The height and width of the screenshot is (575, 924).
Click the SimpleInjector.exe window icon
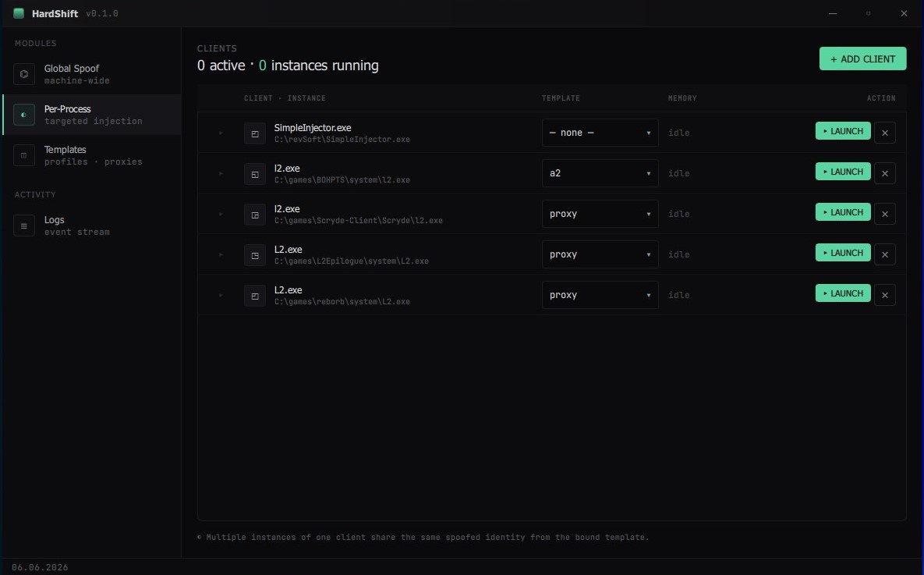(x=254, y=134)
